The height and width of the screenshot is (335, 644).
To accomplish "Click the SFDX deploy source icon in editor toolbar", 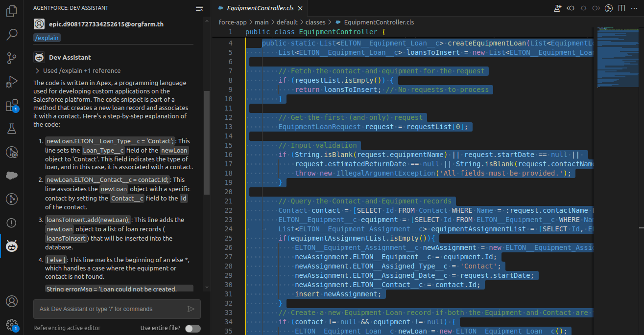I will pyautogui.click(x=595, y=8).
